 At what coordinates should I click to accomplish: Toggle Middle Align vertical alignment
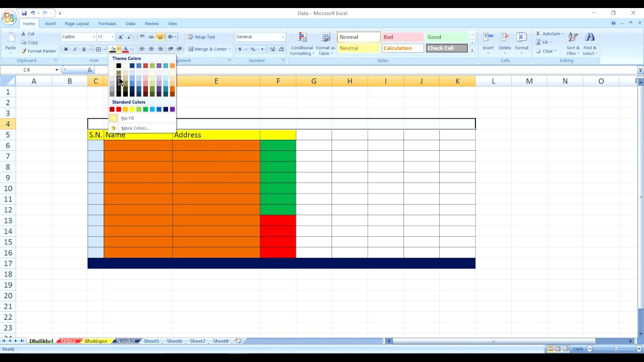pos(151,37)
